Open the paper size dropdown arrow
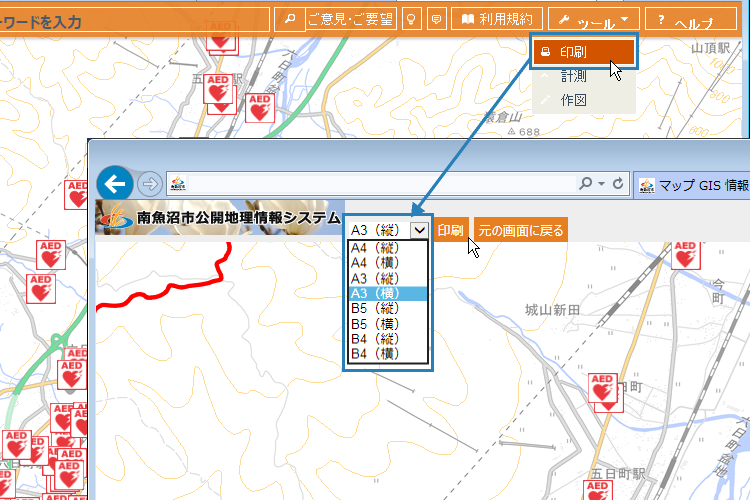 (419, 230)
